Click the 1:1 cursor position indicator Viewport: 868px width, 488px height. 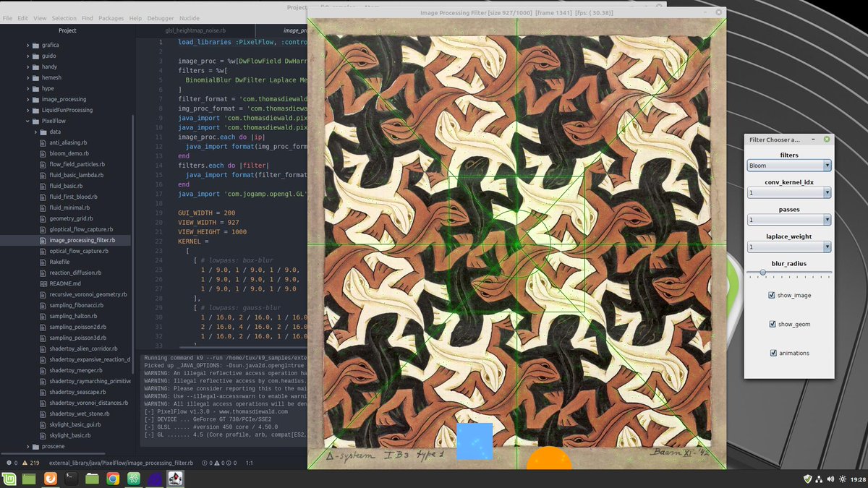(x=250, y=463)
